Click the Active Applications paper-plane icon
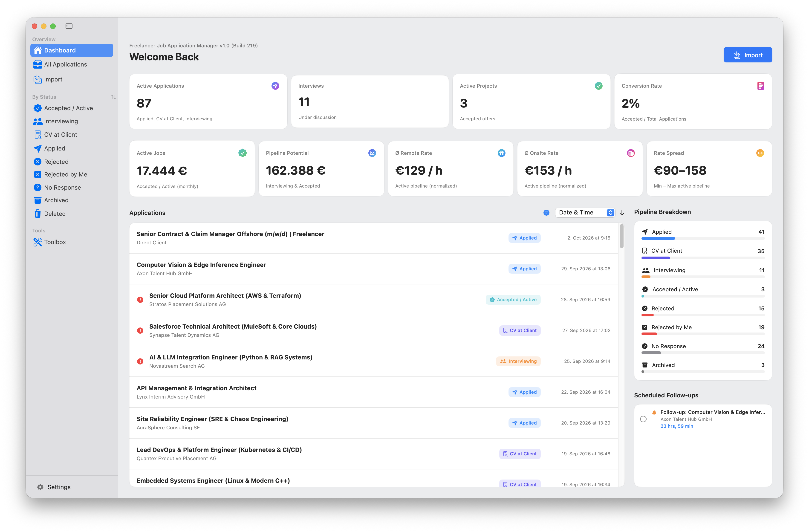The width and height of the screenshot is (809, 532). click(275, 86)
